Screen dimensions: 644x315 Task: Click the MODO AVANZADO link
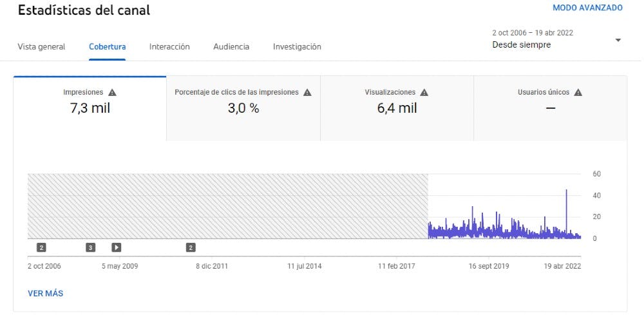pyautogui.click(x=587, y=8)
